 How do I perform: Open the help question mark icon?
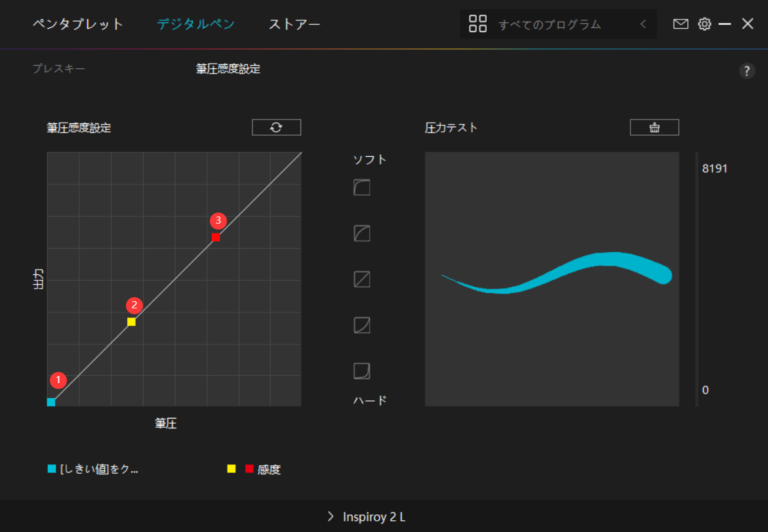tap(747, 72)
